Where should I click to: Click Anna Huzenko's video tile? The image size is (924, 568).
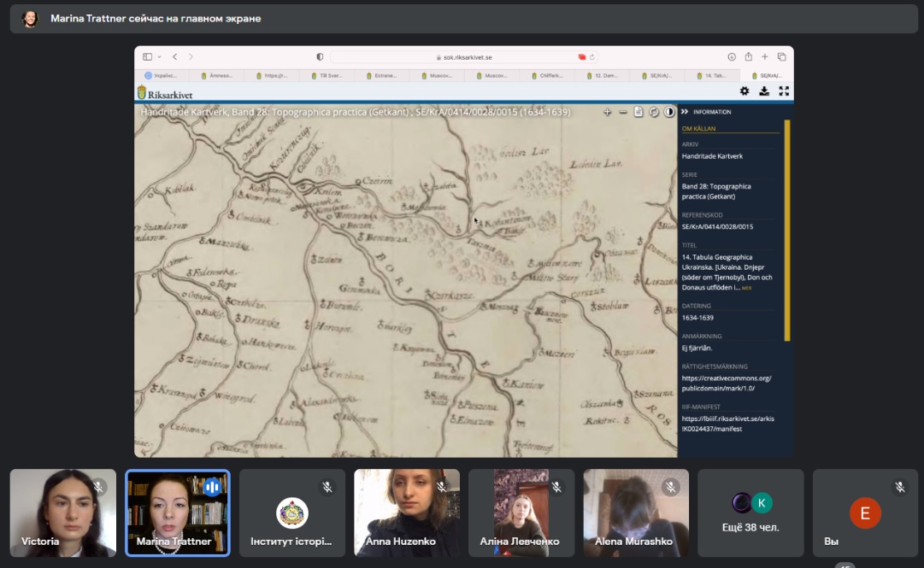pyautogui.click(x=407, y=512)
